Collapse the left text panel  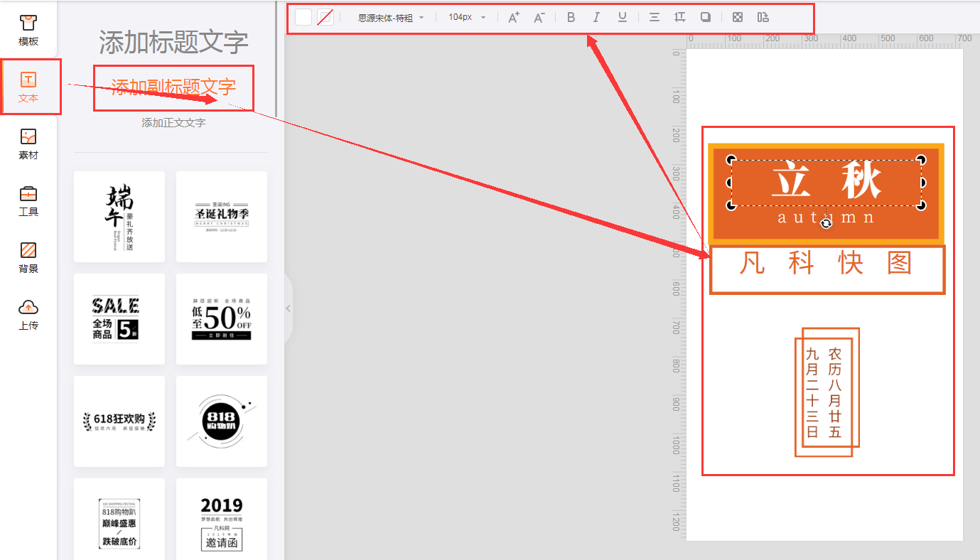[x=288, y=308]
